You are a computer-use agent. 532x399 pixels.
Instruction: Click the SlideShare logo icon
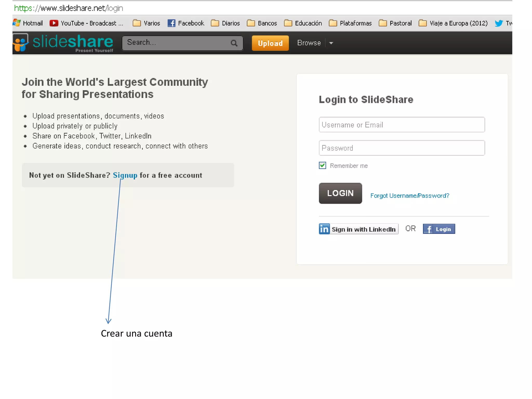pyautogui.click(x=20, y=42)
